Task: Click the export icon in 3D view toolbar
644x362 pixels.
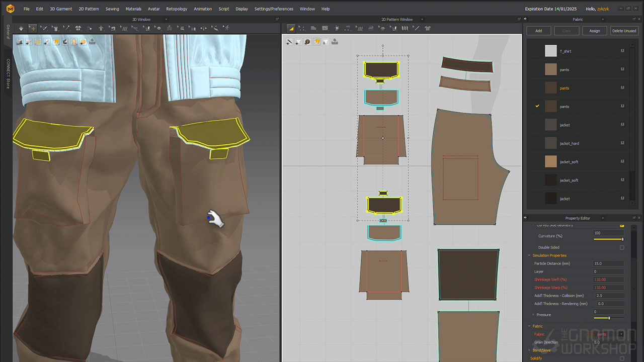Action: [x=92, y=42]
